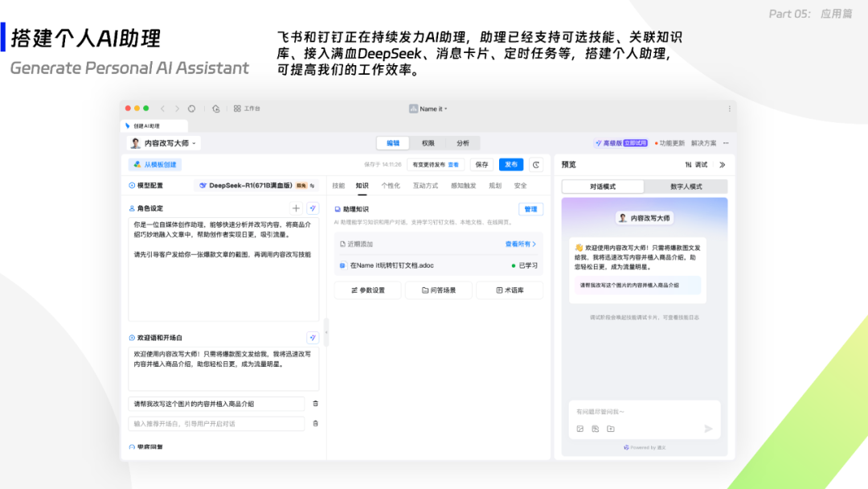The height and width of the screenshot is (489, 868).
Task: Click into the 欢迎语 welcome message text area
Action: (223, 368)
